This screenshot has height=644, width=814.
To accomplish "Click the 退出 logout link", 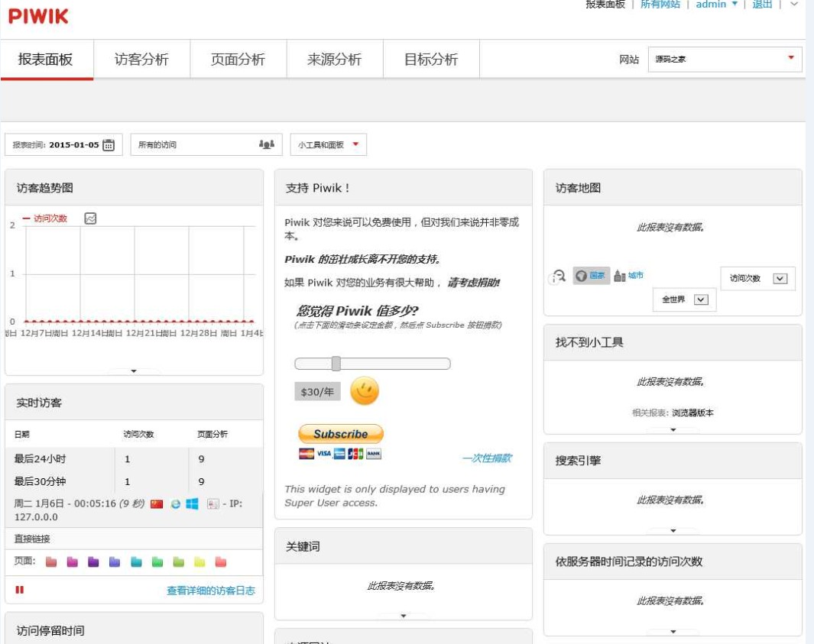I will click(762, 4).
